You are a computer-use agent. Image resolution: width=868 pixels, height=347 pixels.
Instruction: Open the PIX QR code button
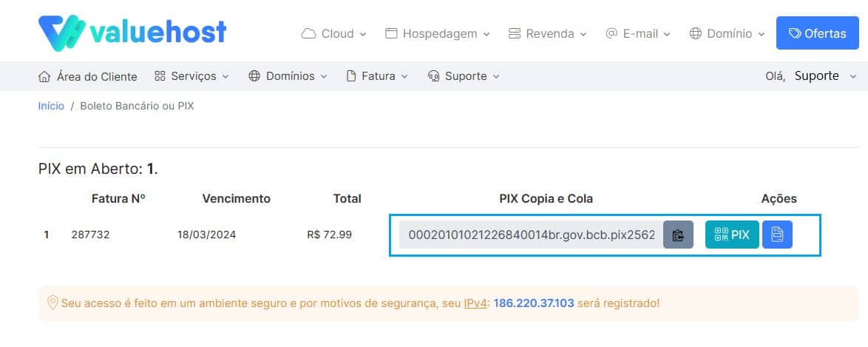(x=732, y=235)
